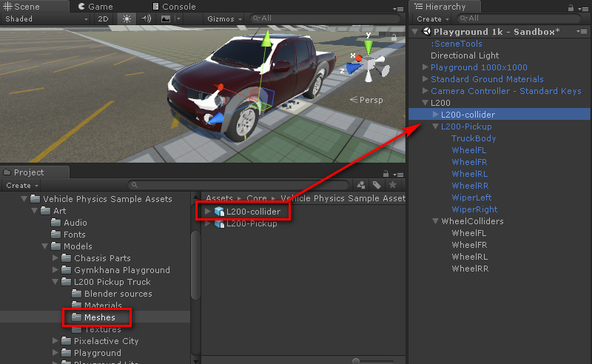Toggle scene effects image icon

tap(165, 19)
